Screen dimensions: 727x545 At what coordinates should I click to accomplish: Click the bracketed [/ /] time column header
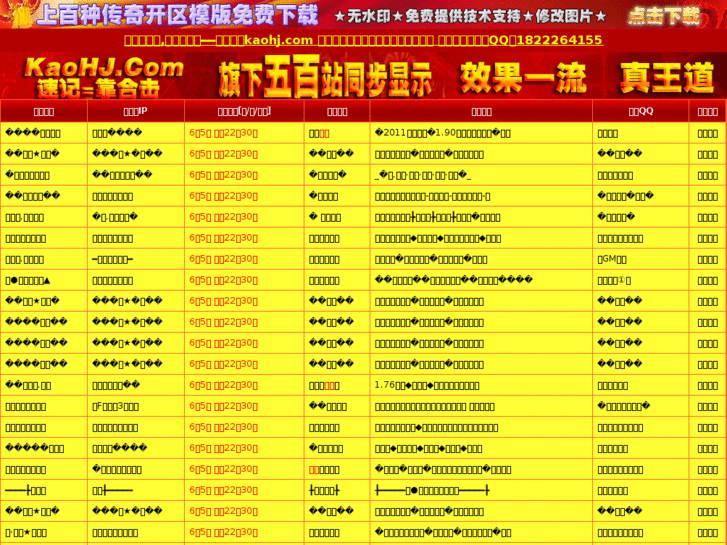pyautogui.click(x=244, y=111)
